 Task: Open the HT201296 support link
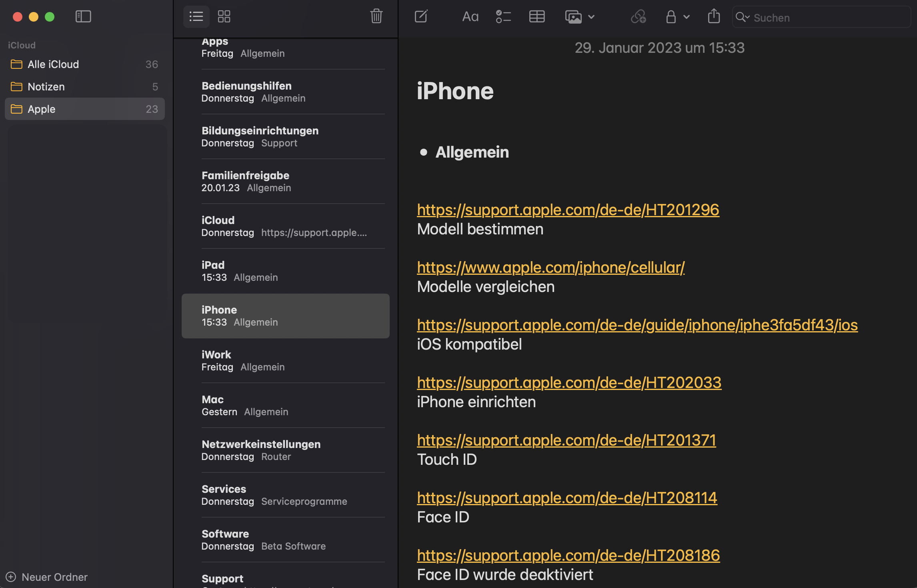pyautogui.click(x=568, y=210)
